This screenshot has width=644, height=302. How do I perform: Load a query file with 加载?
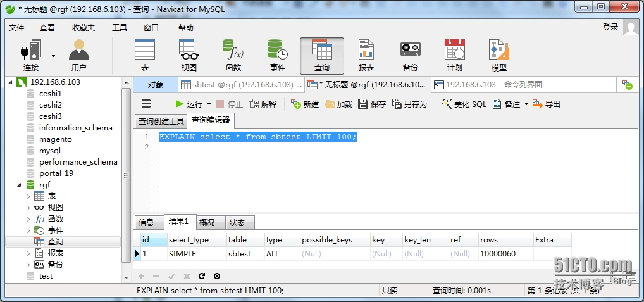click(338, 104)
